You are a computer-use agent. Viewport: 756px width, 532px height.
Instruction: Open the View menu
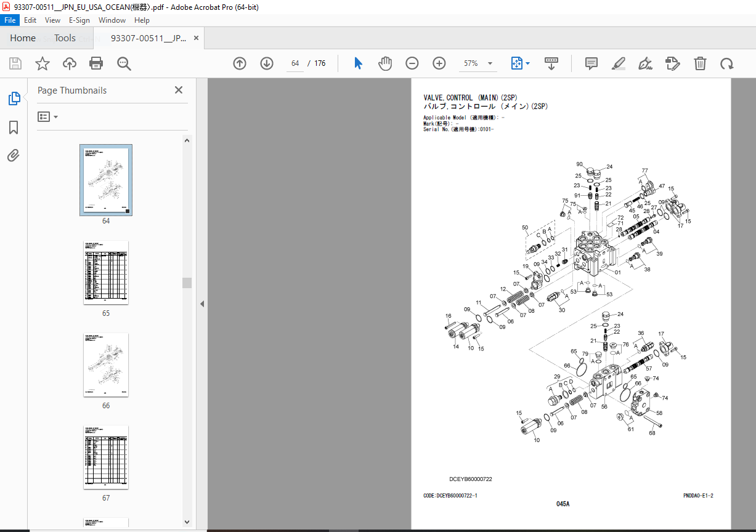52,20
